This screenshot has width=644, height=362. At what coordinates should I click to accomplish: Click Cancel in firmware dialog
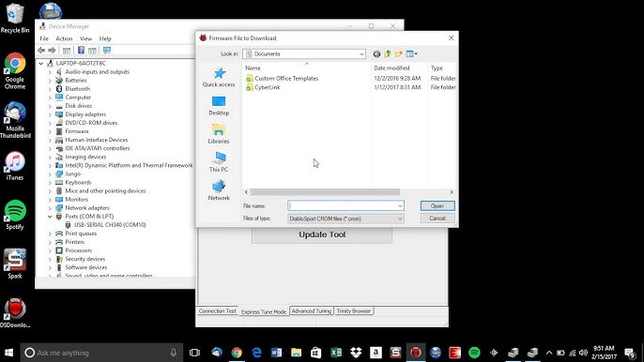pos(437,219)
